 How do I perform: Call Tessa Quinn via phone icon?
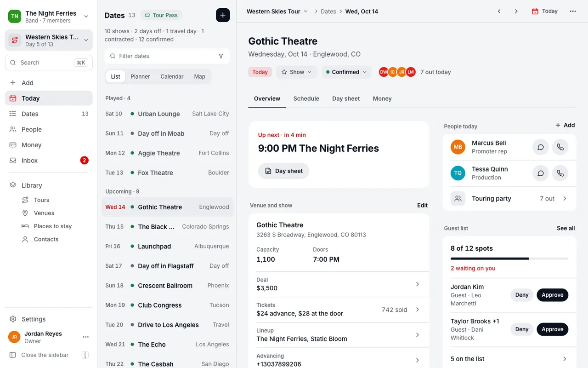560,173
